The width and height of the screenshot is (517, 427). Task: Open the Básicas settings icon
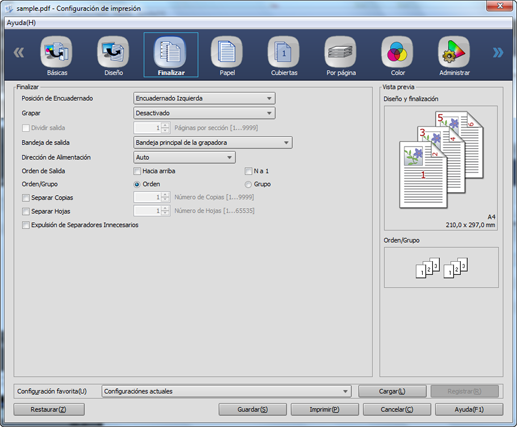[56, 52]
